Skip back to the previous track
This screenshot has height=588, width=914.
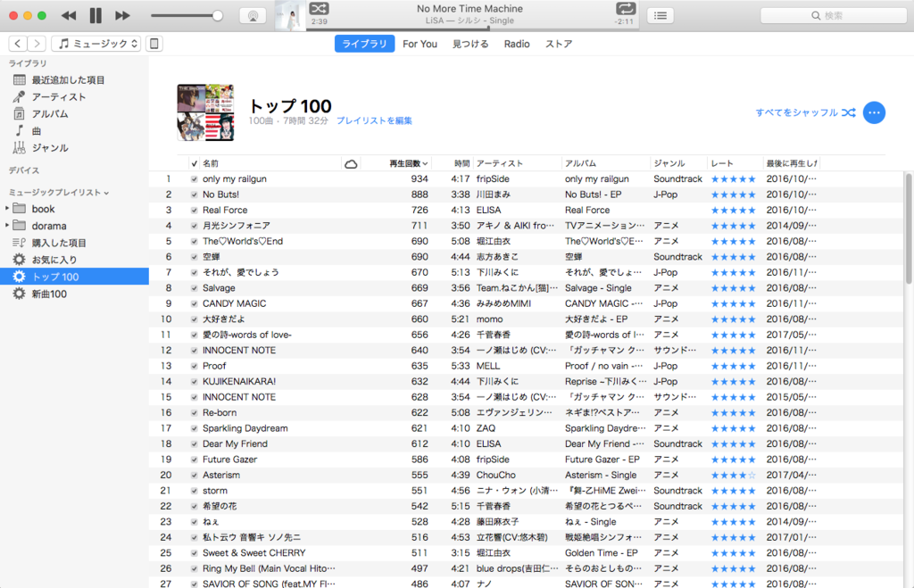(x=69, y=16)
